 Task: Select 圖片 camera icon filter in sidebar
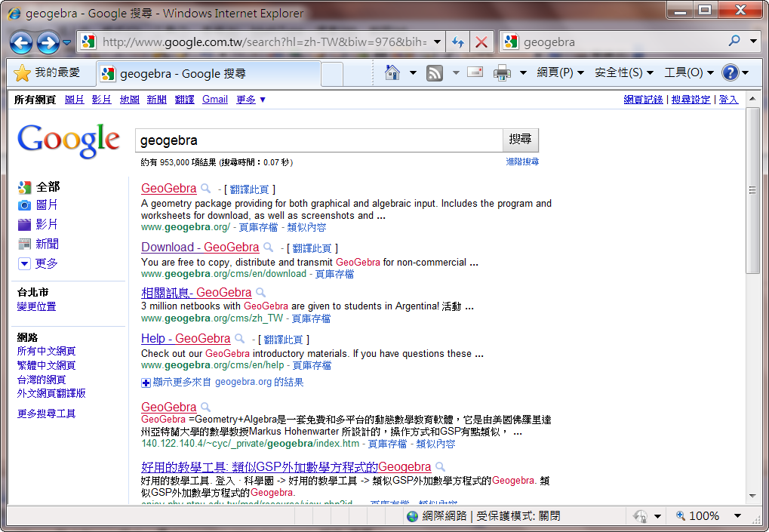24,205
